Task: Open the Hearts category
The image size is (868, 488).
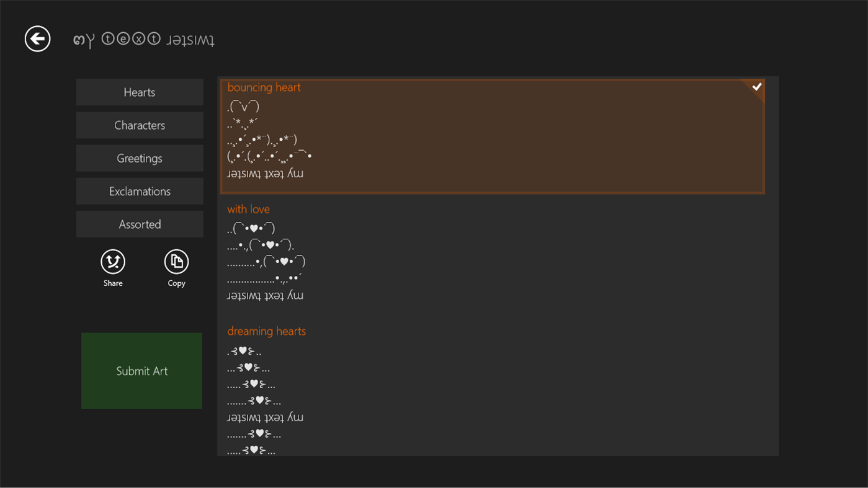Action: pyautogui.click(x=139, y=92)
